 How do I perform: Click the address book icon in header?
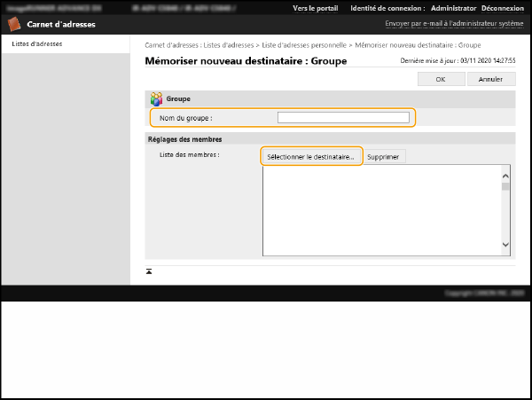(14, 24)
